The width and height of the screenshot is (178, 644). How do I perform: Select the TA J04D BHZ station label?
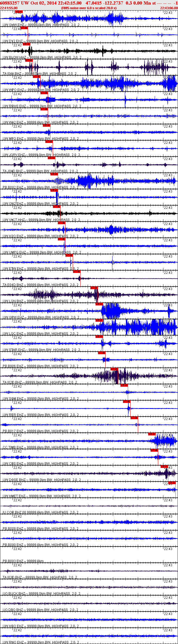13,171
